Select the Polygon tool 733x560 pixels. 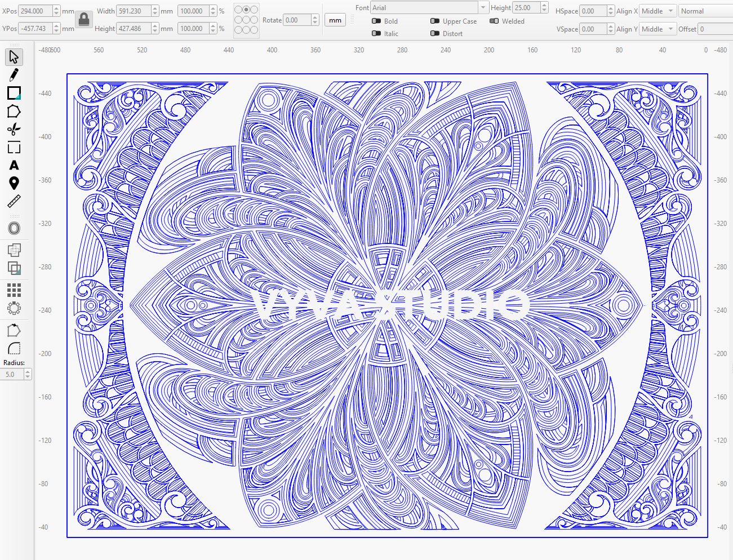coord(14,111)
